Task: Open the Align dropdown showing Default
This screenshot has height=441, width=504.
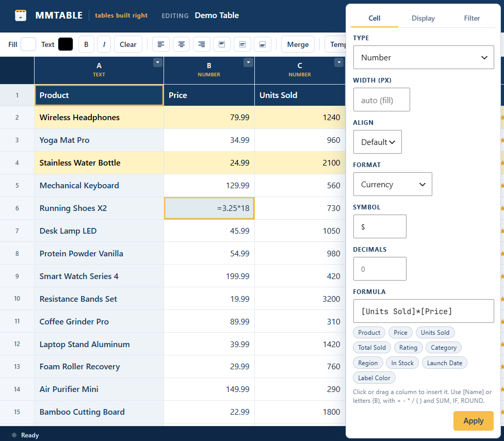Action: [x=378, y=142]
